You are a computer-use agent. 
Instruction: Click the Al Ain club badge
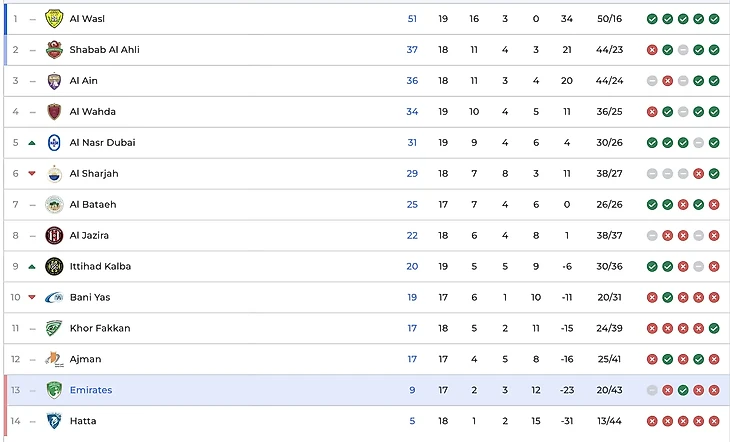[x=54, y=80]
